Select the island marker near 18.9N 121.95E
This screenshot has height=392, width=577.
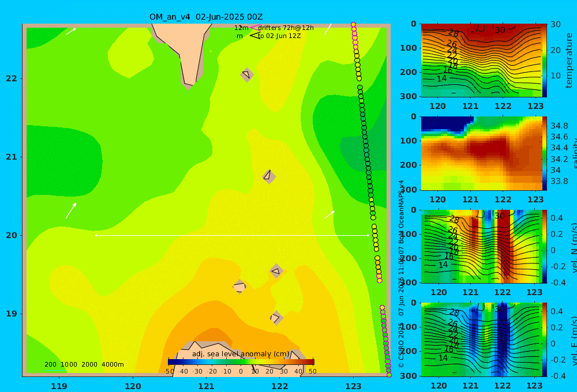pyautogui.click(x=276, y=318)
